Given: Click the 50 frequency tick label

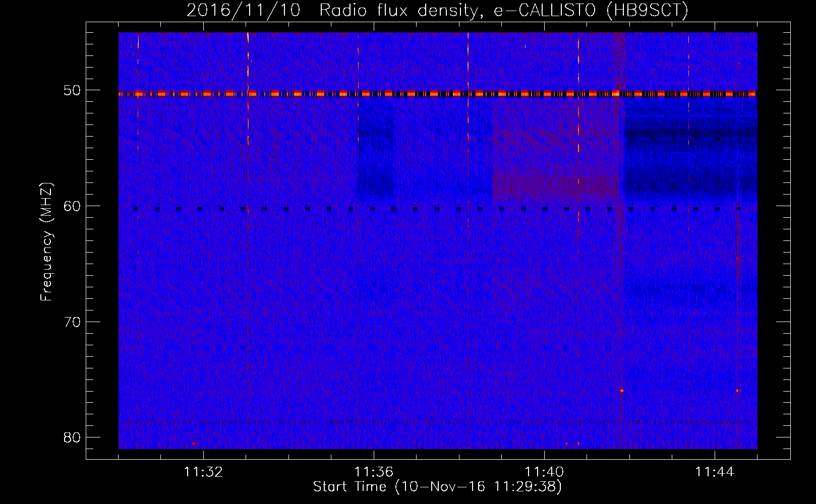Looking at the screenshot, I should [x=72, y=91].
